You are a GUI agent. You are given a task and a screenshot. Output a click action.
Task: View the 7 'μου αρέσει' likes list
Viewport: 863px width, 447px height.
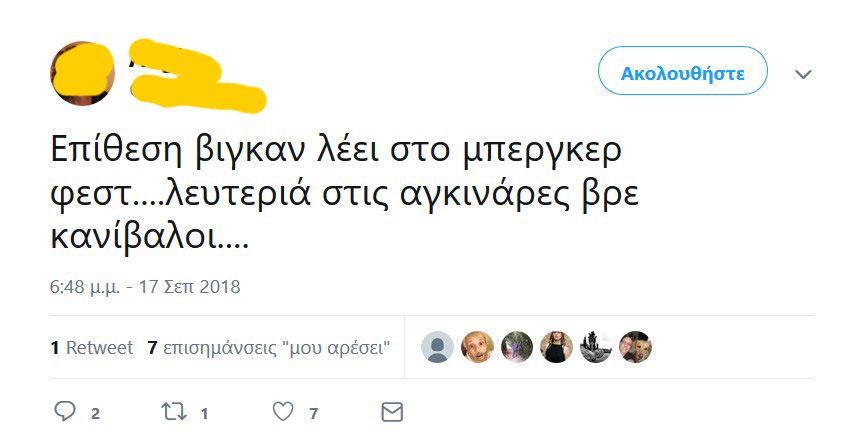(268, 348)
